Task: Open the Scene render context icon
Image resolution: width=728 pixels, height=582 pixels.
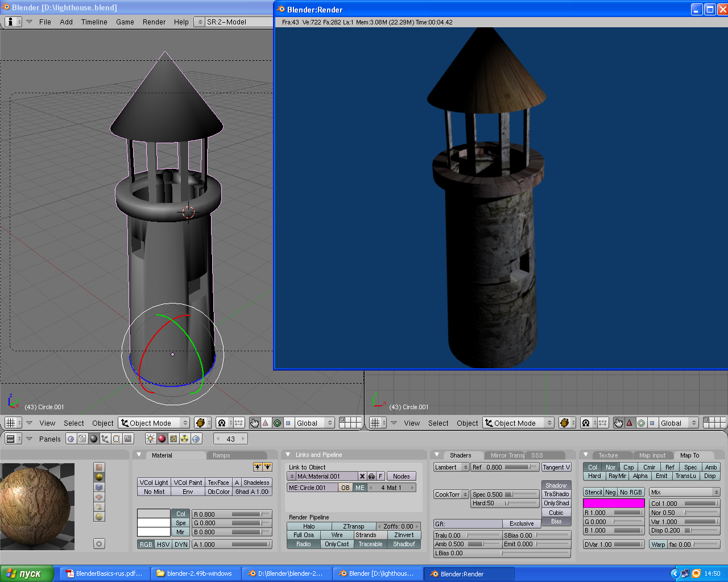Action: point(128,439)
